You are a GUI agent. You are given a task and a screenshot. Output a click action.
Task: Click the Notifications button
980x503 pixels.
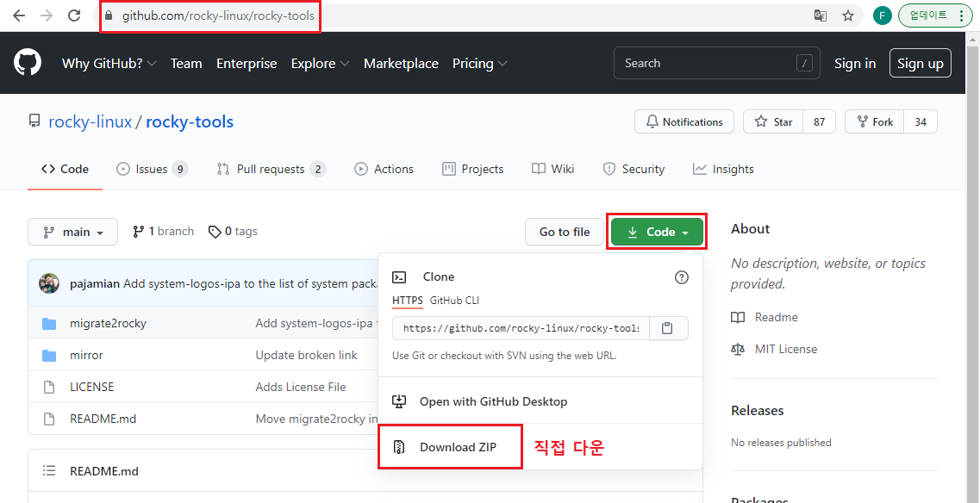[x=684, y=121]
